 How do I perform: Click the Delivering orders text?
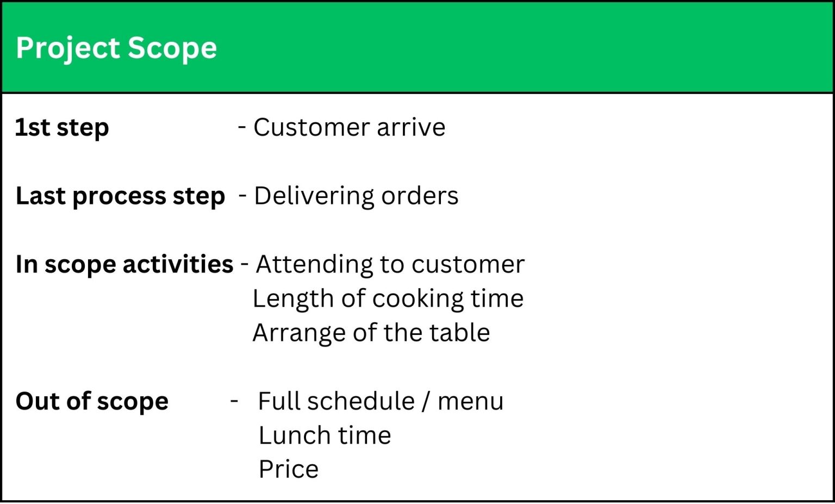(356, 196)
